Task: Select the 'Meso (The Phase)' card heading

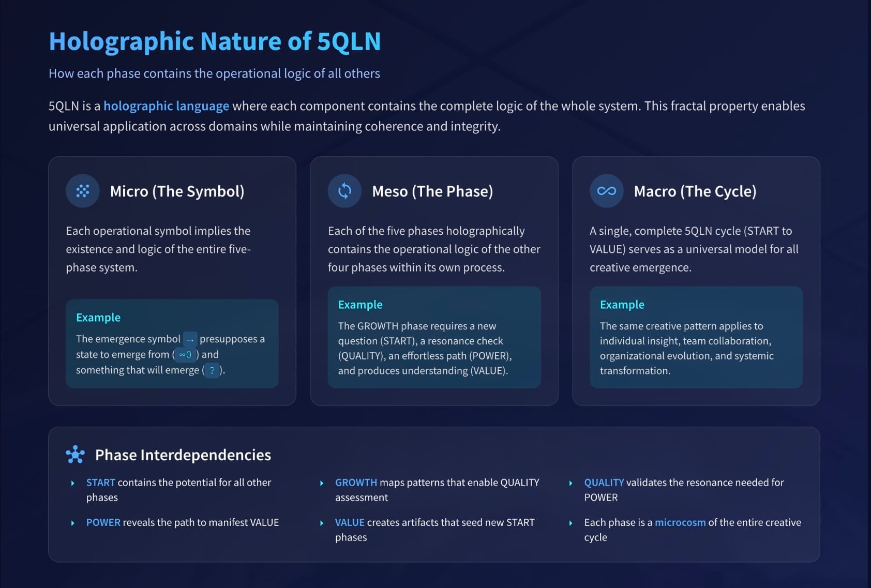Action: tap(432, 191)
